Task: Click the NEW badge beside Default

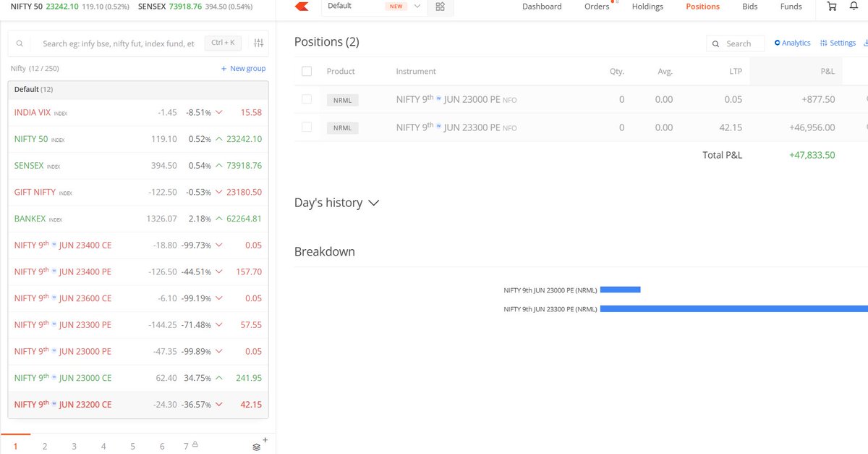Action: click(x=396, y=6)
